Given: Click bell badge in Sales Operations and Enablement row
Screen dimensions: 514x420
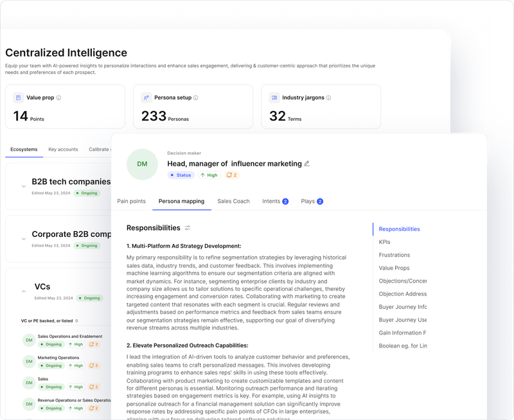Looking at the screenshot, I should coord(94,344).
